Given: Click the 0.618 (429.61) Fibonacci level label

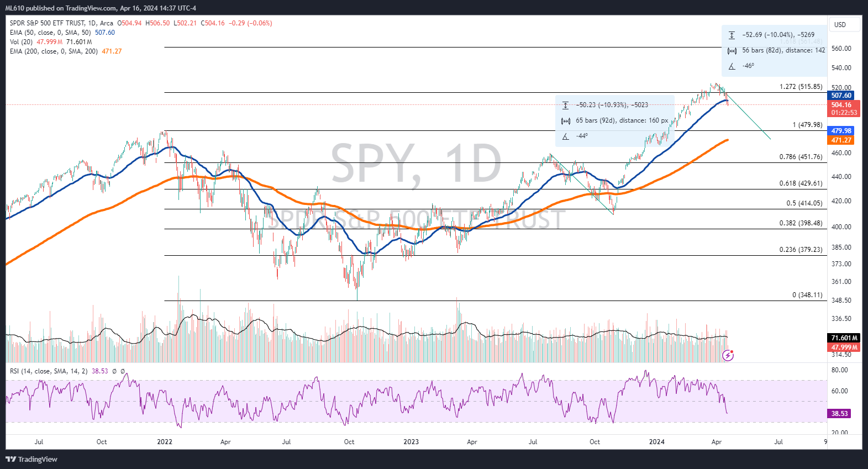Looking at the screenshot, I should pos(801,183).
